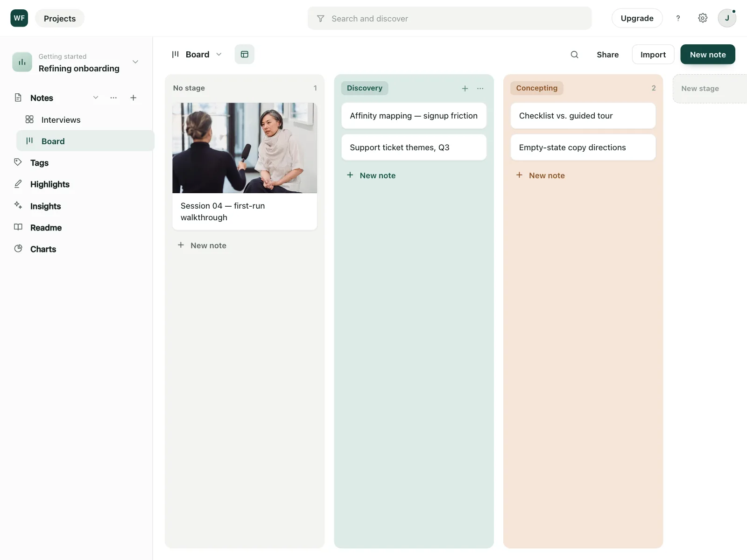The height and width of the screenshot is (560, 747).
Task: Open Notes more options ellipsis
Action: (113, 98)
